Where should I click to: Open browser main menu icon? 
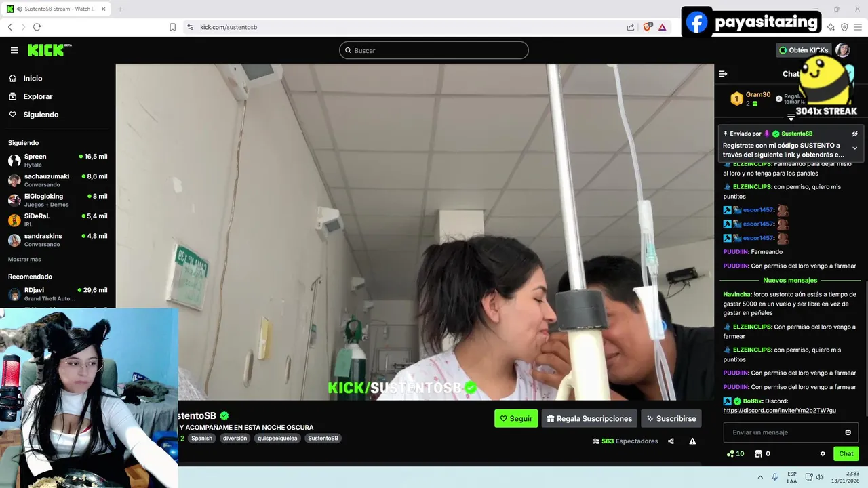858,27
